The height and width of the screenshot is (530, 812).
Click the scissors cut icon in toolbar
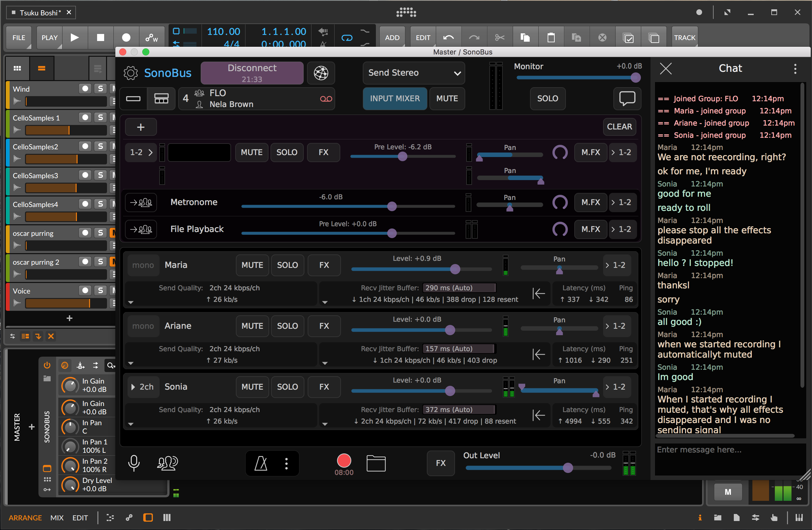(x=500, y=37)
